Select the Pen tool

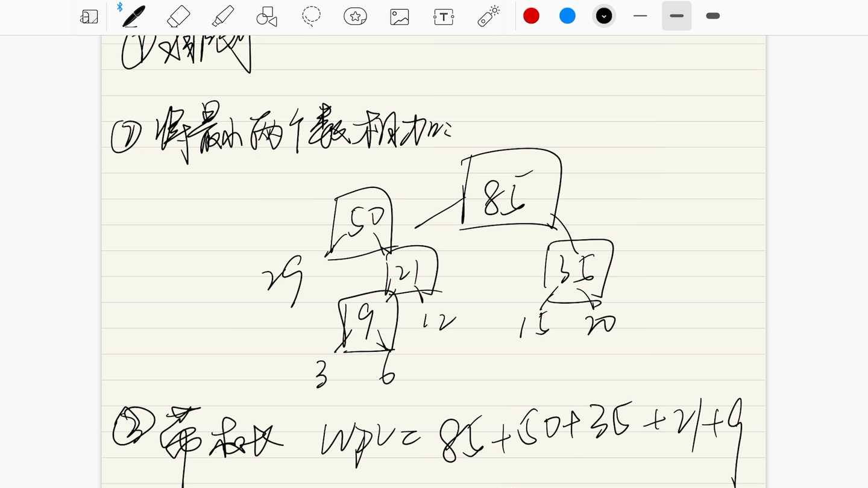[x=133, y=16]
